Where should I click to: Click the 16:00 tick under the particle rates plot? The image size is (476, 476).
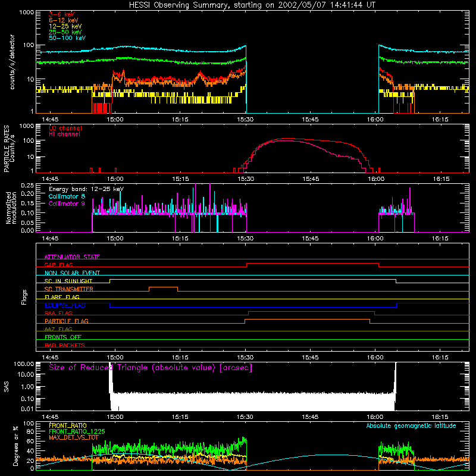pos(376,179)
